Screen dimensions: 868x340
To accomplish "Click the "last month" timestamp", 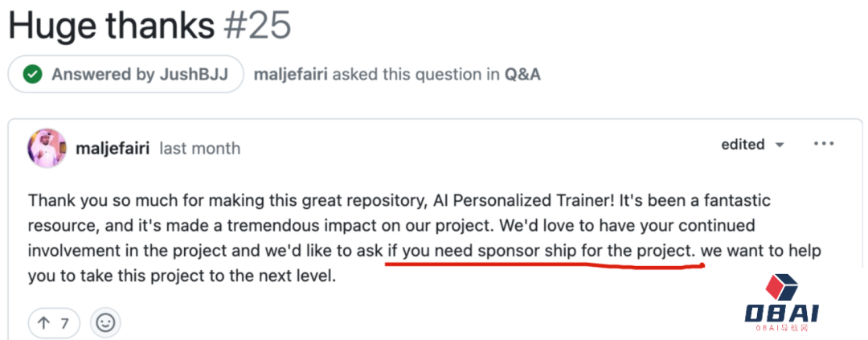I will 200,149.
